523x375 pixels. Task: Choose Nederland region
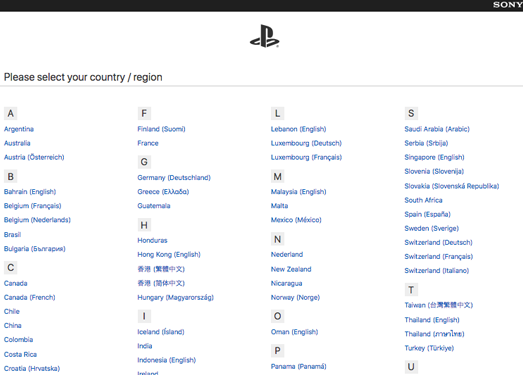(287, 255)
